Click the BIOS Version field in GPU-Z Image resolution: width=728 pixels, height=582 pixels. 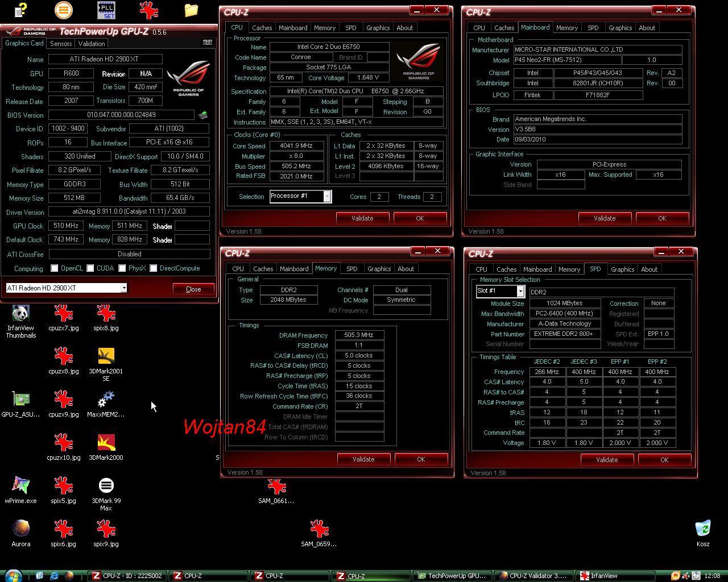(121, 115)
